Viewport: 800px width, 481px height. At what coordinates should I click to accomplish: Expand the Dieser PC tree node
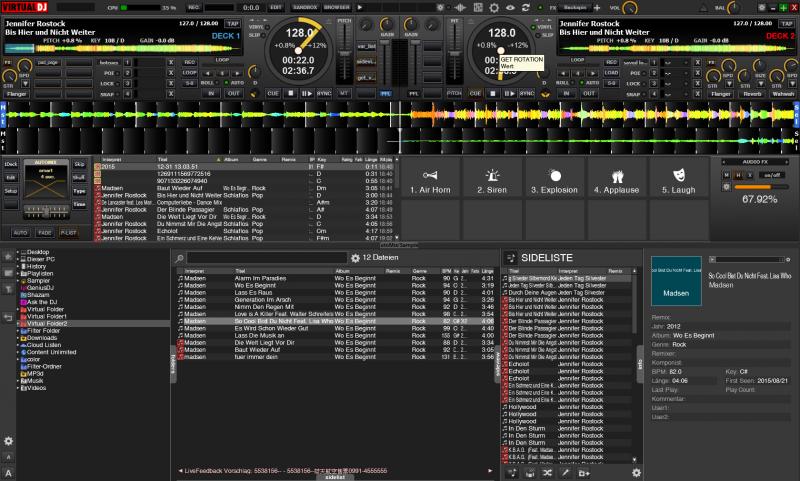pos(18,259)
